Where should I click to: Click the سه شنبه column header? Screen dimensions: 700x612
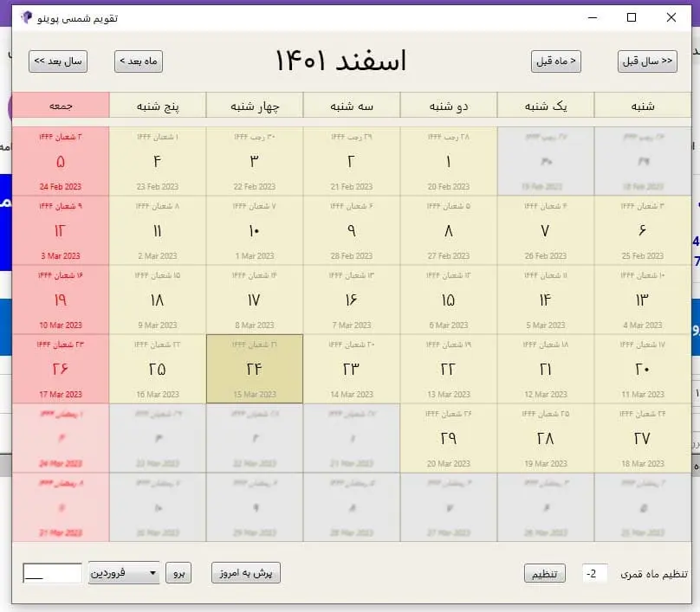352,106
